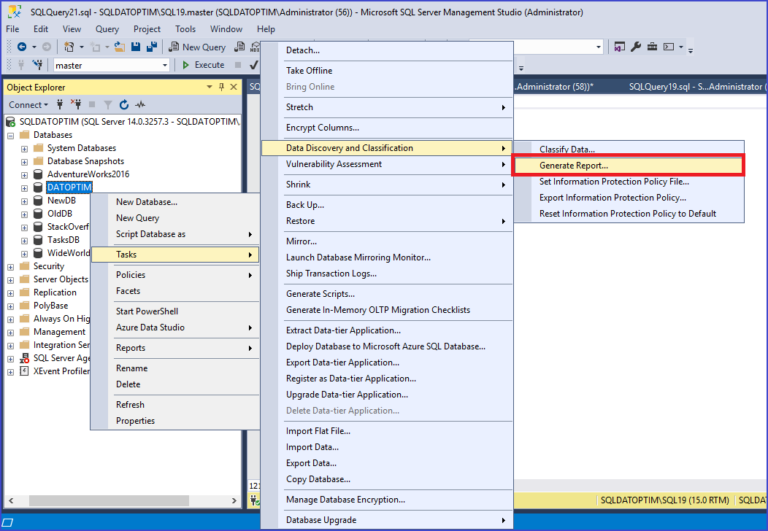Choose Reset Information Protection Policy to Default

tap(628, 214)
